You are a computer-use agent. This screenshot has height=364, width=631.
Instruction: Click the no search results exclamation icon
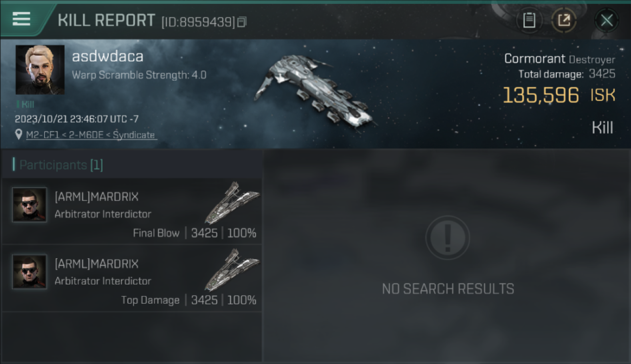(x=448, y=238)
